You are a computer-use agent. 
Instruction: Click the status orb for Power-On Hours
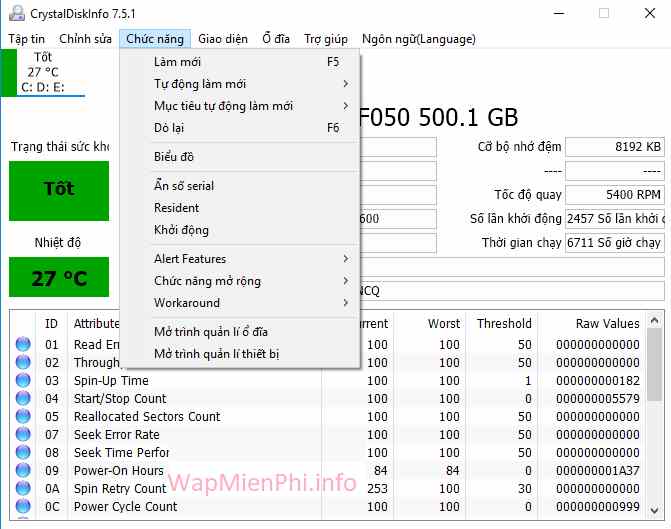(23, 470)
